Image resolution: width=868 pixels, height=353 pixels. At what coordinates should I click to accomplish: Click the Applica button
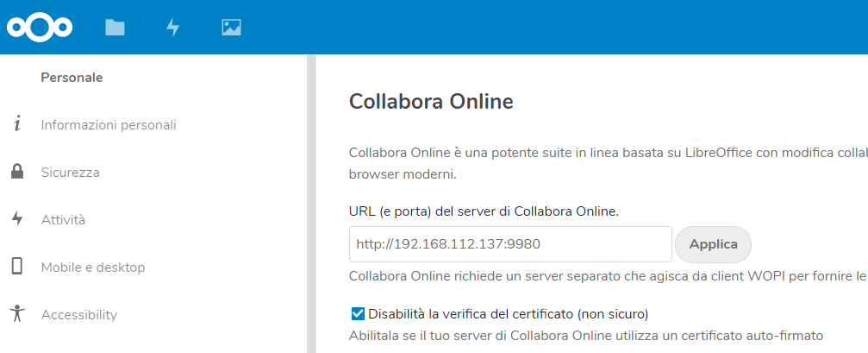(x=713, y=244)
